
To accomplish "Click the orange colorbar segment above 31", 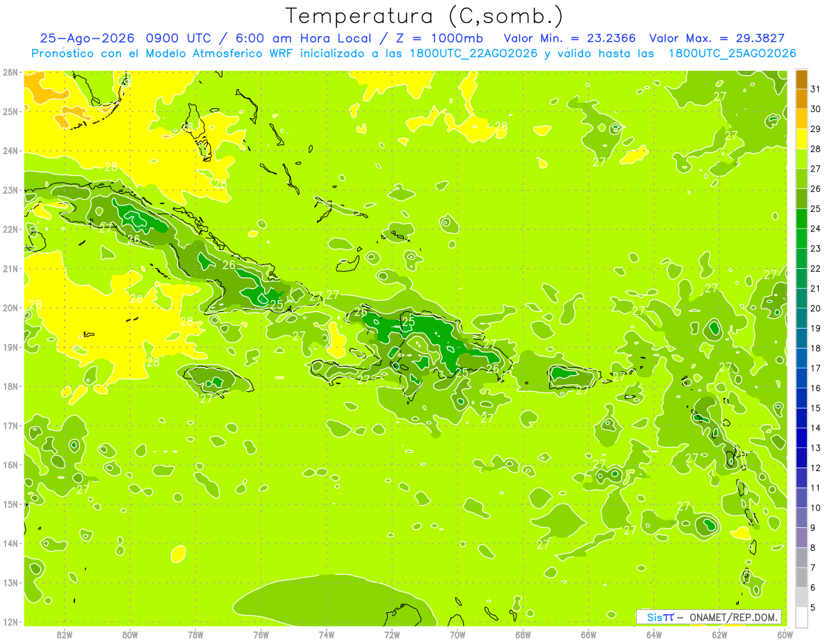I will (x=801, y=79).
